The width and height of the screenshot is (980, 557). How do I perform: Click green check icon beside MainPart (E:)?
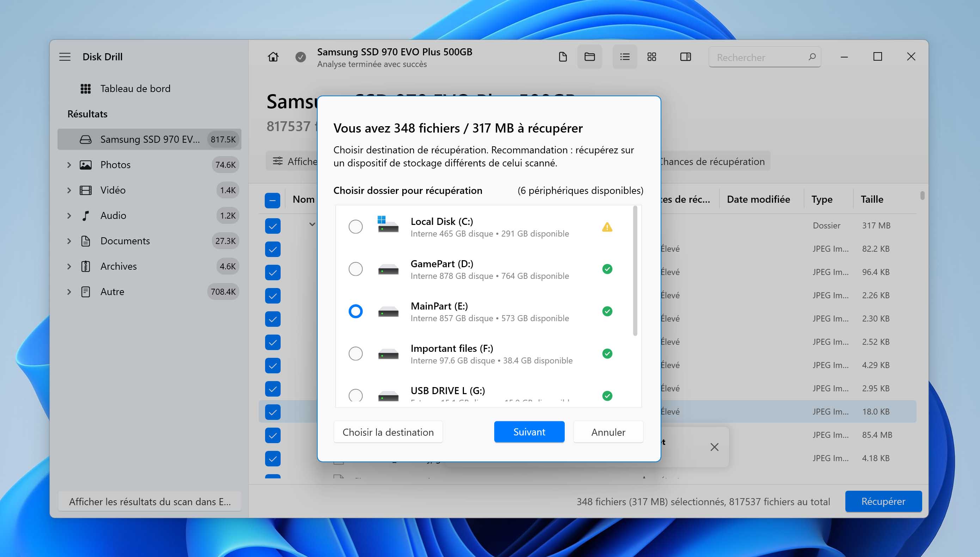tap(607, 311)
